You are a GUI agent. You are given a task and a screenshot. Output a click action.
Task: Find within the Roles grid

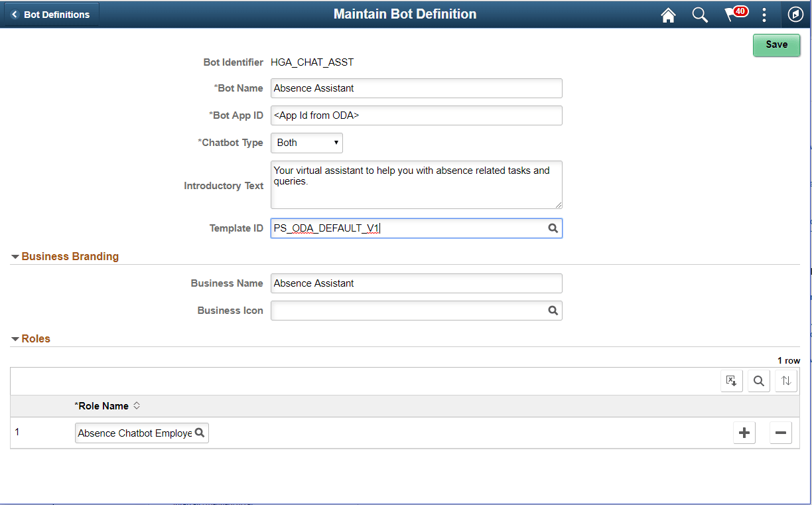coord(759,381)
